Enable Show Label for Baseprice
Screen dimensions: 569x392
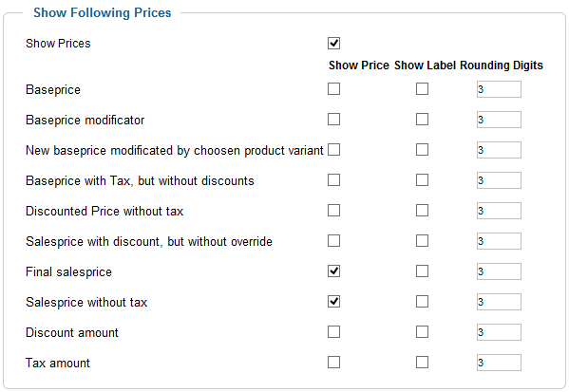[422, 89]
